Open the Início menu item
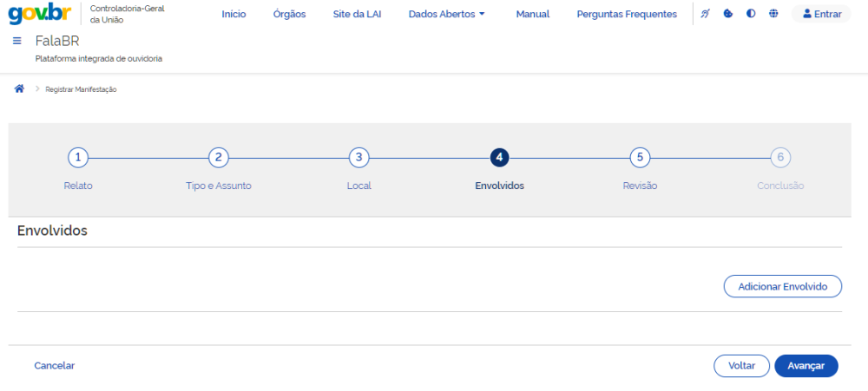This screenshot has height=391, width=868. click(233, 14)
